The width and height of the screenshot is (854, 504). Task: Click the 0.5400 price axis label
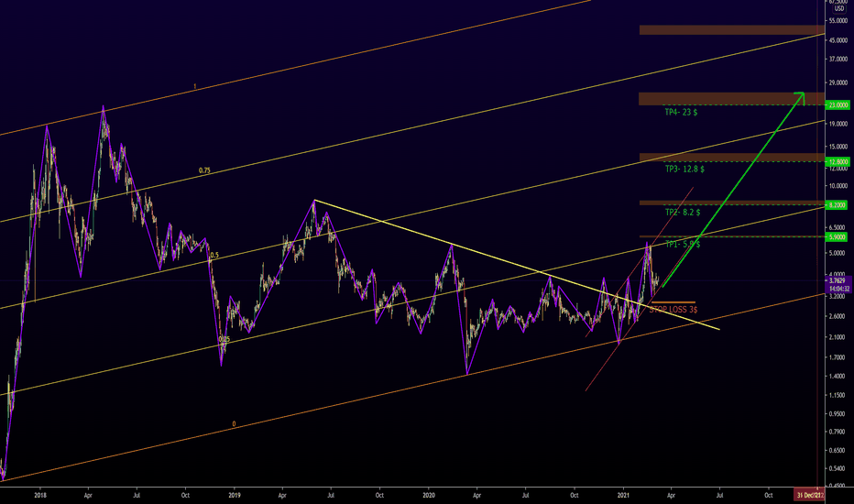[838, 468]
